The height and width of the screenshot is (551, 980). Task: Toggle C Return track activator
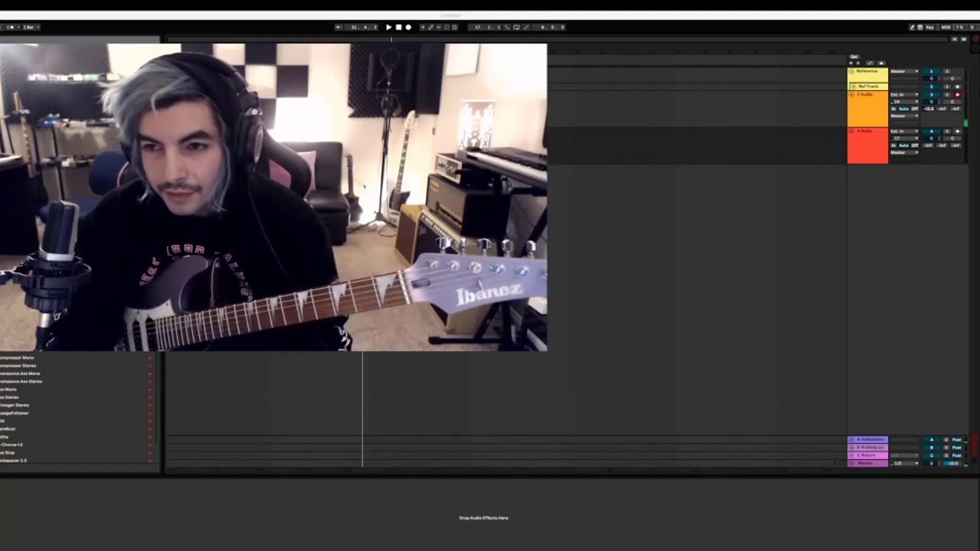(x=932, y=455)
